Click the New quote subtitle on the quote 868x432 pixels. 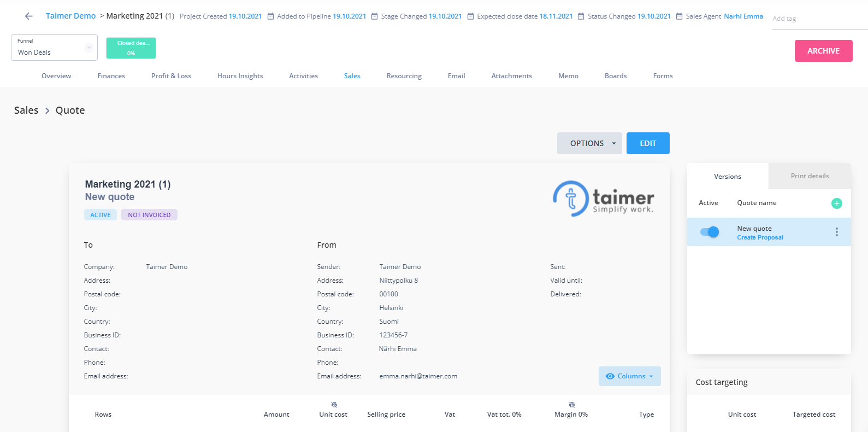(110, 197)
